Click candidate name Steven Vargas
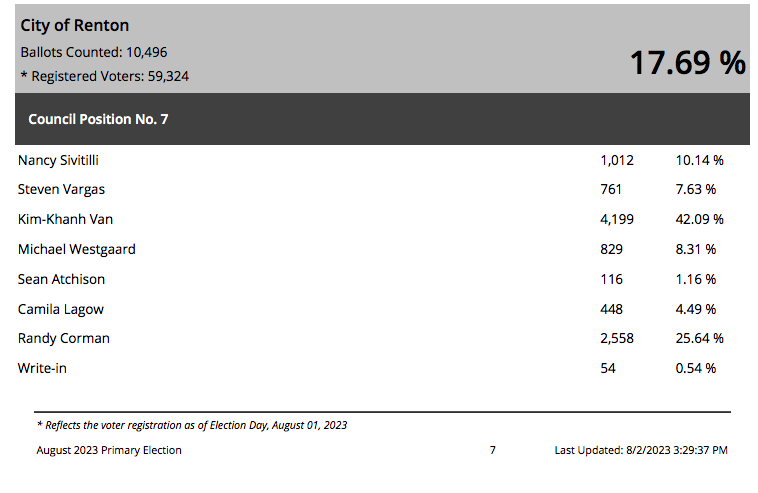Image resolution: width=758 pixels, height=493 pixels. (61, 189)
